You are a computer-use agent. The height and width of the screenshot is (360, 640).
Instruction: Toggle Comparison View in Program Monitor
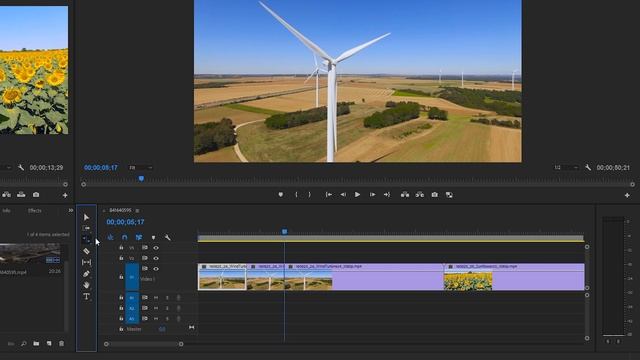coord(449,195)
